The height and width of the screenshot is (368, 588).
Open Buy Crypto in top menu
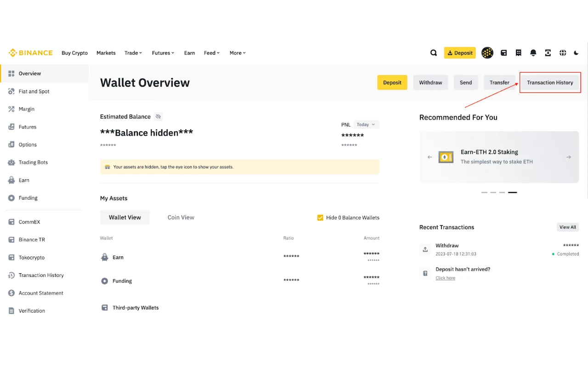tap(74, 53)
